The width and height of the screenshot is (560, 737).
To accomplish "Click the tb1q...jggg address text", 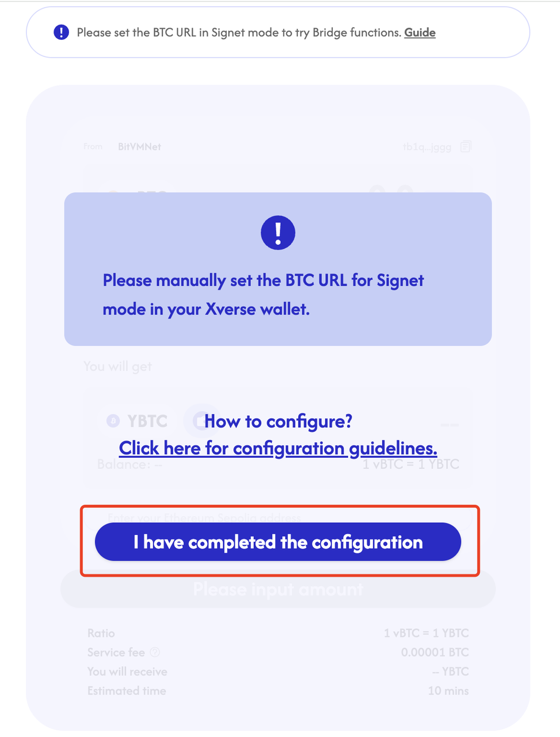I will coord(427,147).
